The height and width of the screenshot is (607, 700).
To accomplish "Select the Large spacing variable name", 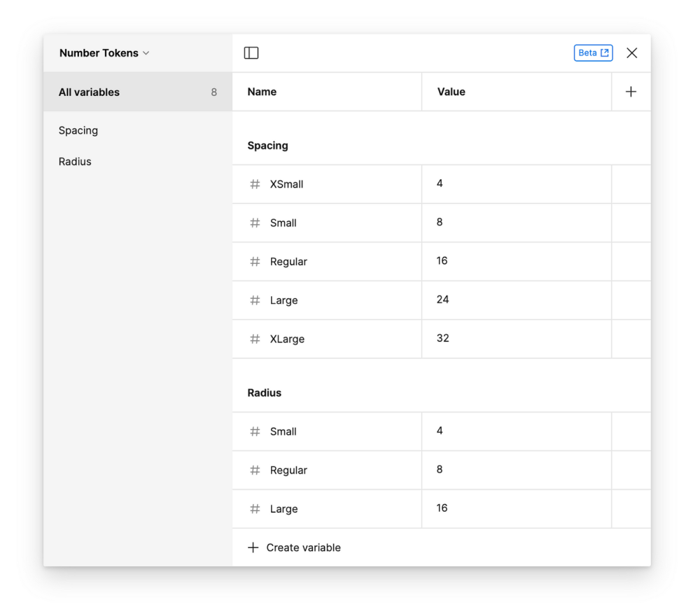I will [283, 300].
